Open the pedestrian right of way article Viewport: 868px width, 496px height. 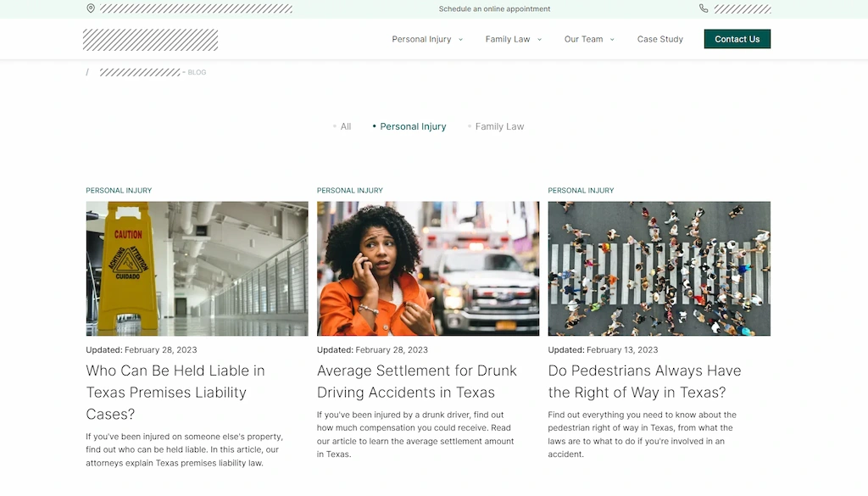[645, 381]
